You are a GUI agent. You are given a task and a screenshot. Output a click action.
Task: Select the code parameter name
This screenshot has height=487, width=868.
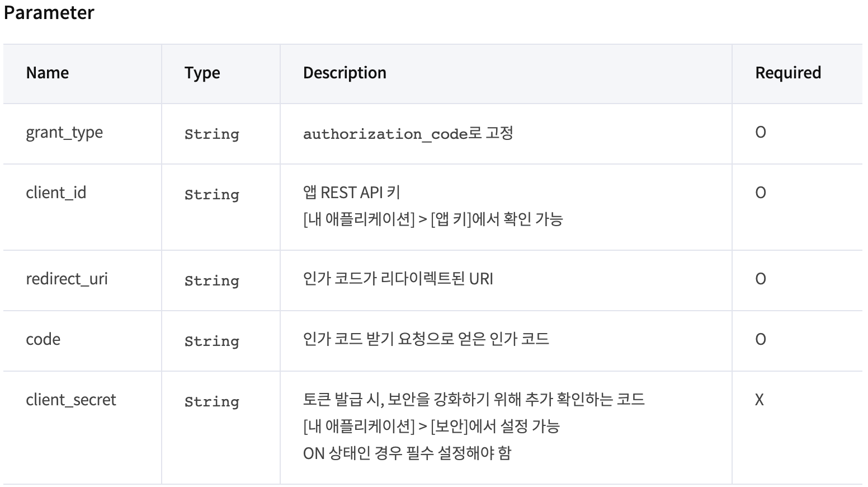pos(43,339)
